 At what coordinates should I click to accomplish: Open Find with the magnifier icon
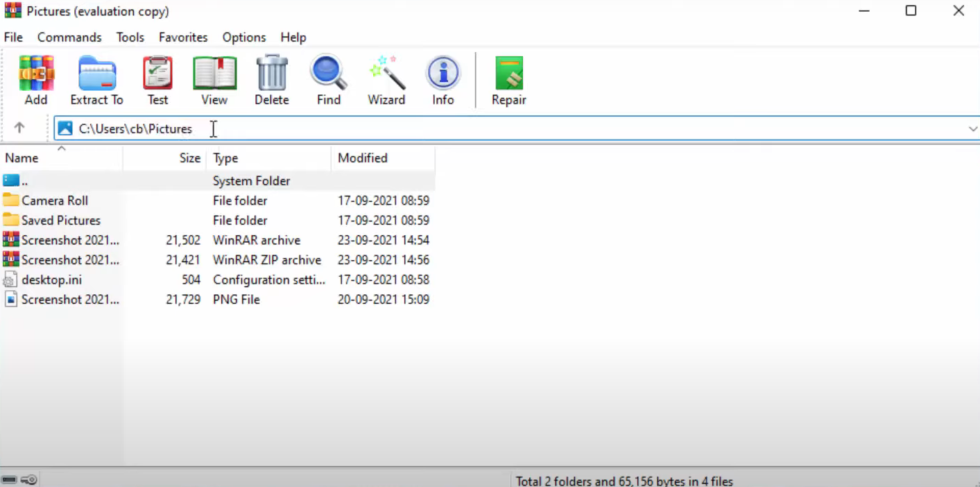click(328, 75)
